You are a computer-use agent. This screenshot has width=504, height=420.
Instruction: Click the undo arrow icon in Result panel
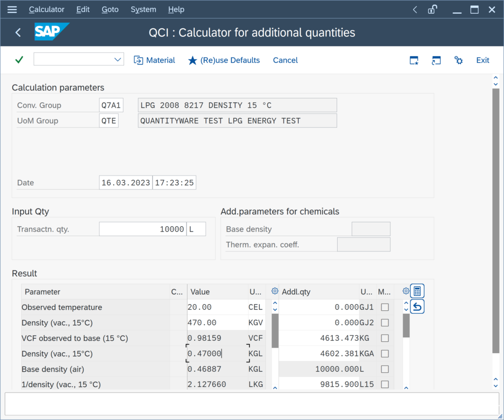coord(417,307)
